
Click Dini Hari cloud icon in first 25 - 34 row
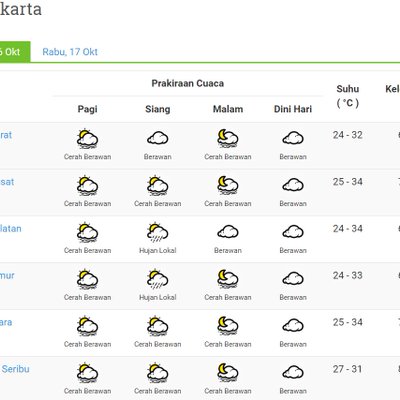(x=293, y=185)
